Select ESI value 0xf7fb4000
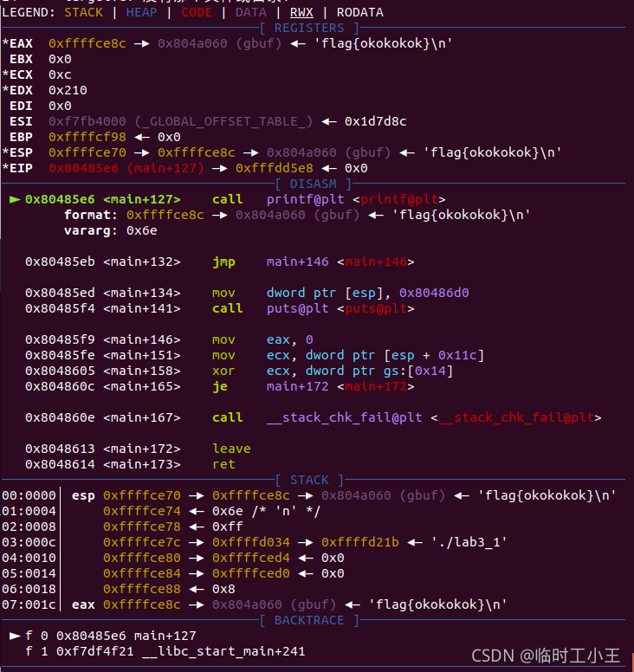 pyautogui.click(x=87, y=122)
